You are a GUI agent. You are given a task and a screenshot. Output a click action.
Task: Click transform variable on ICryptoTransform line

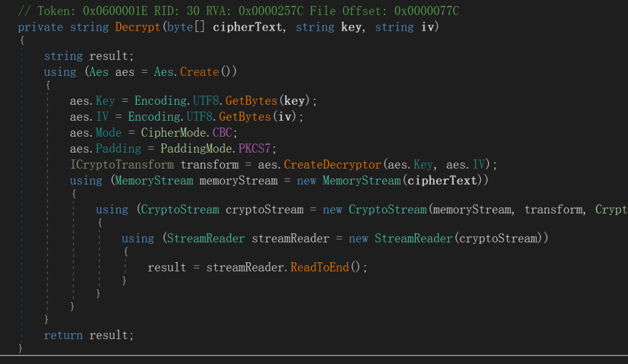[210, 165]
